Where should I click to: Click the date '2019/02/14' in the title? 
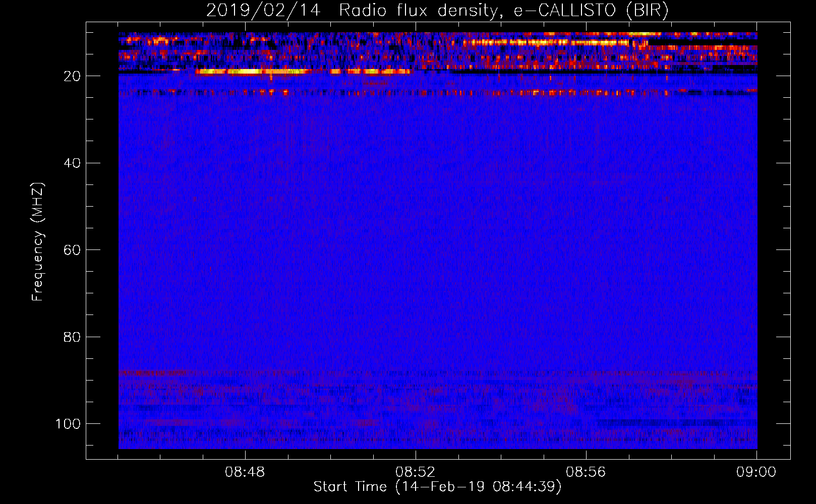coord(263,11)
